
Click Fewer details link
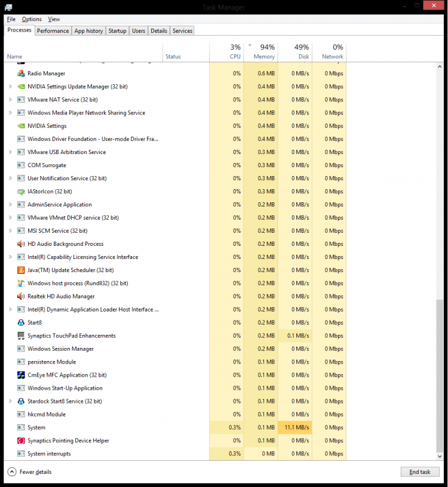tap(35, 472)
